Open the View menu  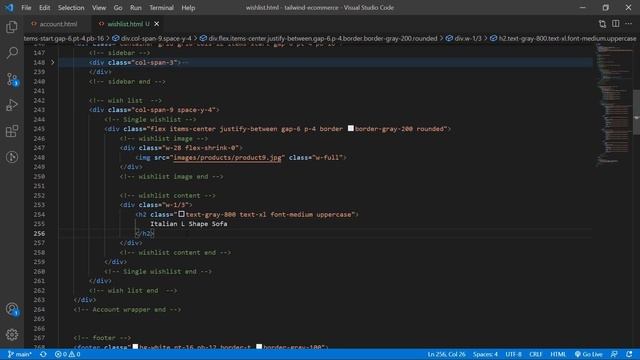pos(99,8)
